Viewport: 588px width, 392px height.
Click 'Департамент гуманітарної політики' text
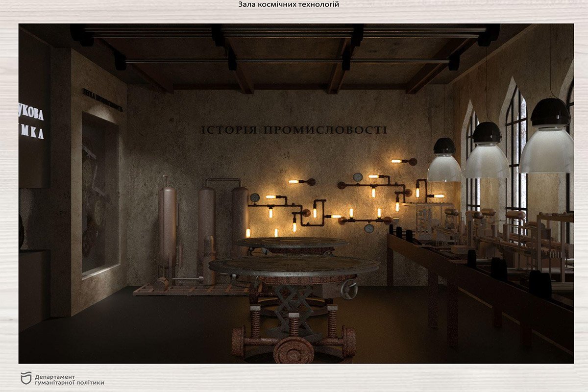click(69, 379)
